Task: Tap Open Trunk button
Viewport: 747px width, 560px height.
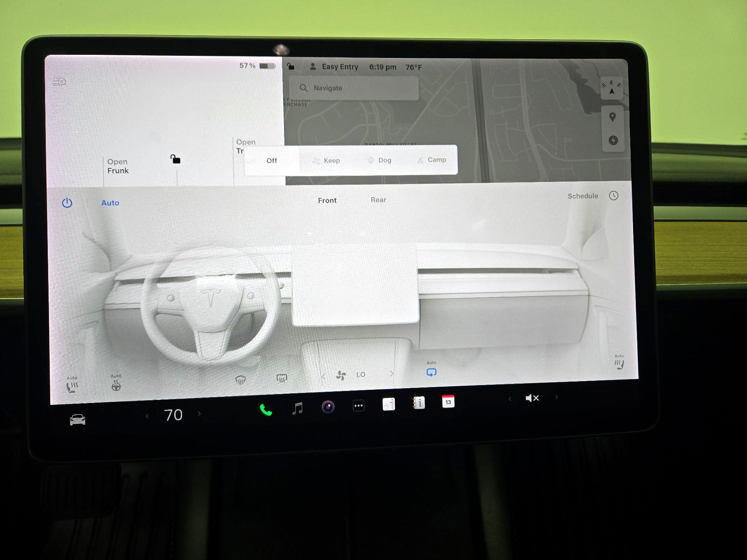Action: point(246,146)
